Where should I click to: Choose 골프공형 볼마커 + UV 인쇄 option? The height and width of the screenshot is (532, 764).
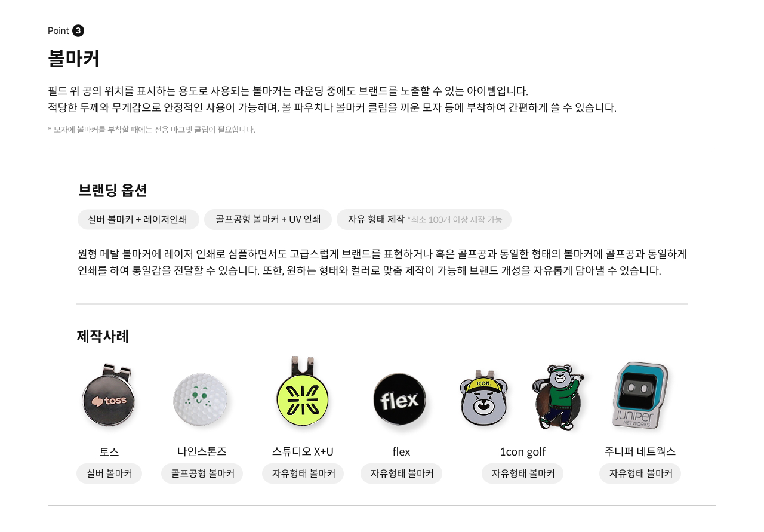[268, 219]
